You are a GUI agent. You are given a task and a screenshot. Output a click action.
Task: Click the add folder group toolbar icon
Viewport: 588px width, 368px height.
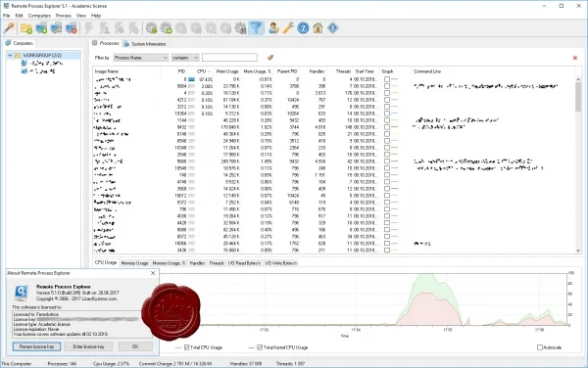pyautogui.click(x=26, y=28)
